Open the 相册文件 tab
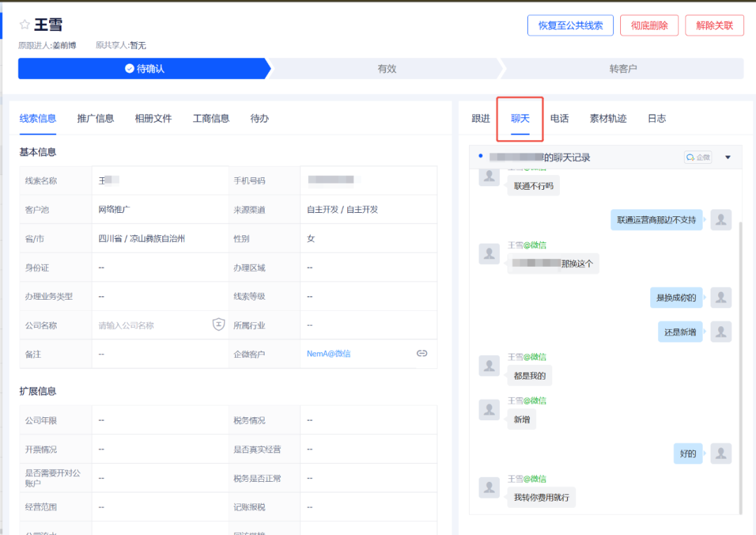The image size is (756, 535). pos(153,118)
